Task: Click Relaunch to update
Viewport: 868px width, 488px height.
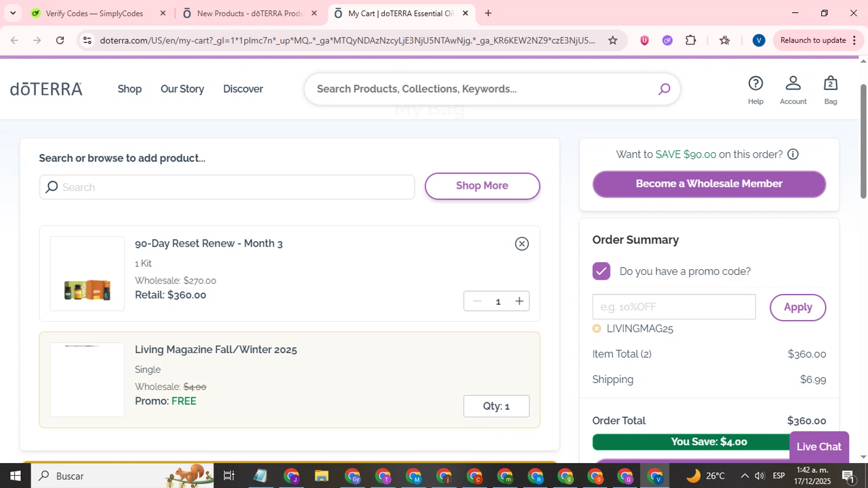Action: [x=812, y=41]
